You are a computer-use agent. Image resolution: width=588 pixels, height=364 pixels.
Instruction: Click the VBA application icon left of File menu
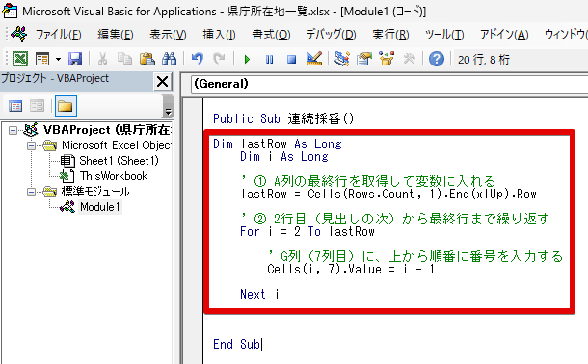[18, 34]
